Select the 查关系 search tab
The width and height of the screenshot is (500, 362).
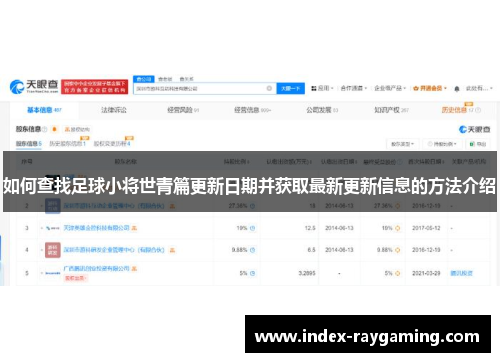(x=186, y=79)
